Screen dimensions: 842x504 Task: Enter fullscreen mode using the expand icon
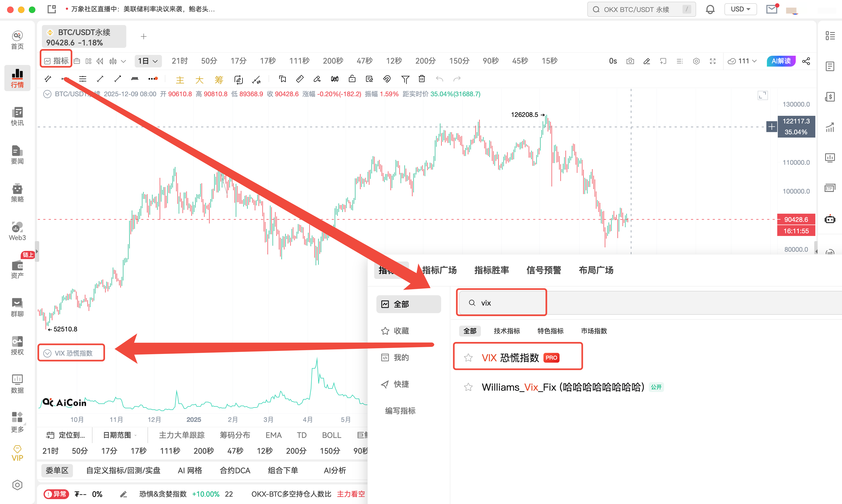713,61
